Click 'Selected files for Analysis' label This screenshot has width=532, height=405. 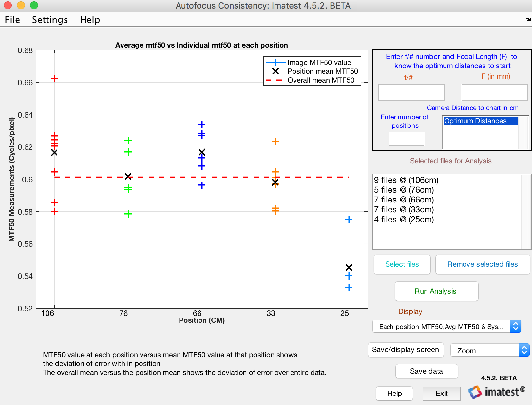451,161
